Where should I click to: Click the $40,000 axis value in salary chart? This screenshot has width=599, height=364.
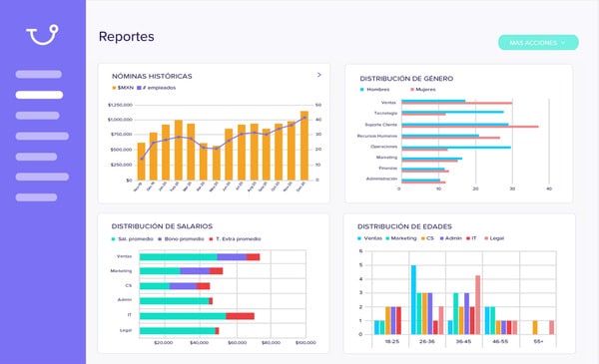(200, 343)
